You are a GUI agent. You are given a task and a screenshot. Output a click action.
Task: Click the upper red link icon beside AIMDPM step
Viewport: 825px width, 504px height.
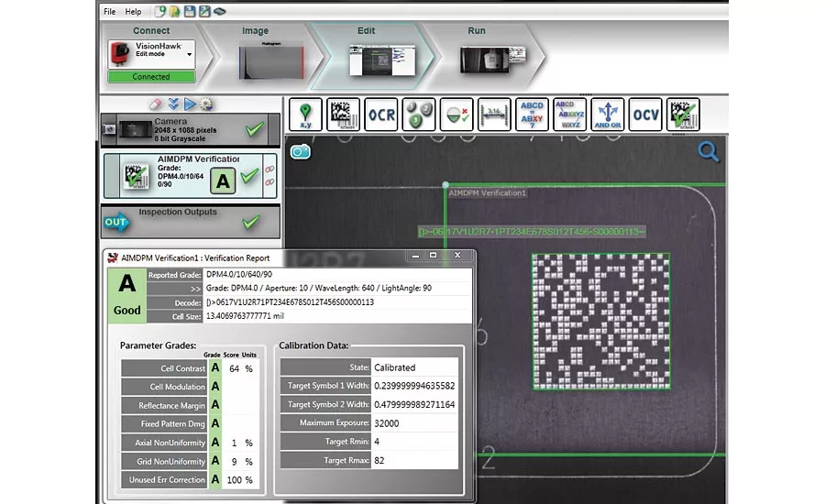pos(269,170)
